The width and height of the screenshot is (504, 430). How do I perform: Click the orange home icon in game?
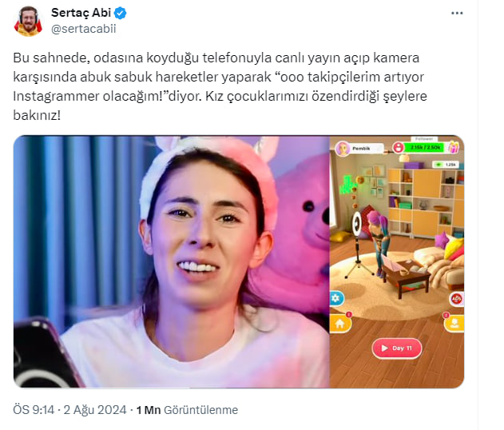pyautogui.click(x=339, y=323)
